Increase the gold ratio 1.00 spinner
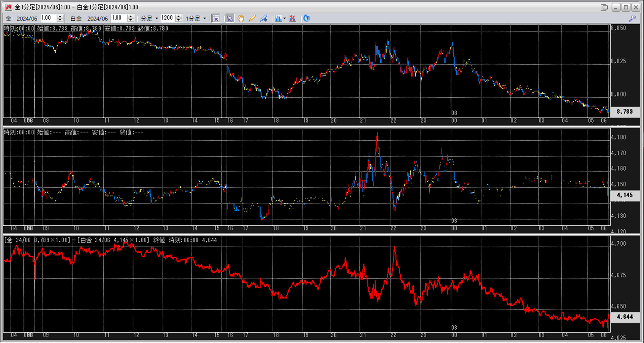The height and width of the screenshot is (343, 644). click(60, 16)
